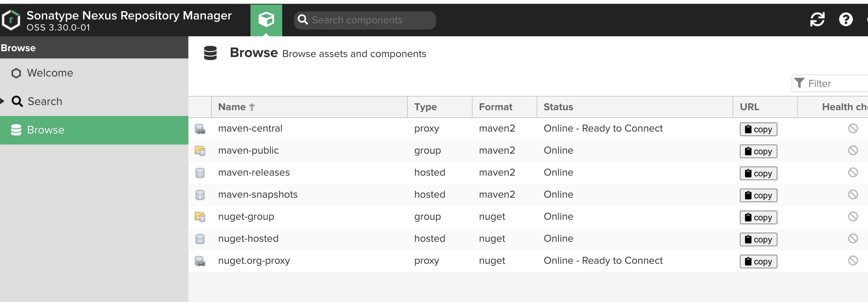This screenshot has height=302, width=868.
Task: Click health check icon for nuget.org-proxy
Action: (x=853, y=261)
